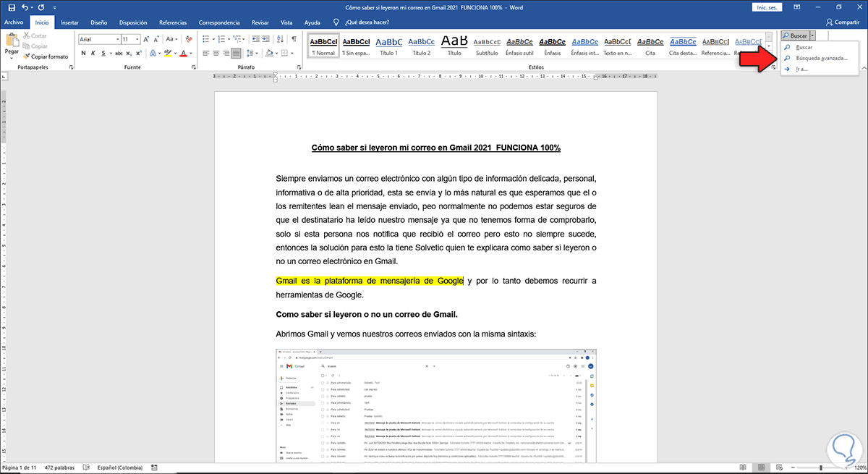Screen dimensions: 868x474
Task: Open line spacing options dropdown
Action: (x=252, y=53)
